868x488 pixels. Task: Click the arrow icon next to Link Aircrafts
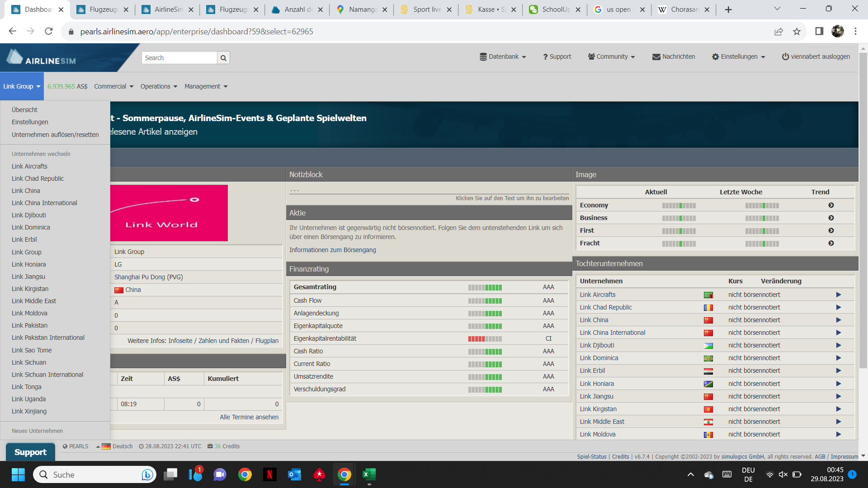pyautogui.click(x=838, y=295)
